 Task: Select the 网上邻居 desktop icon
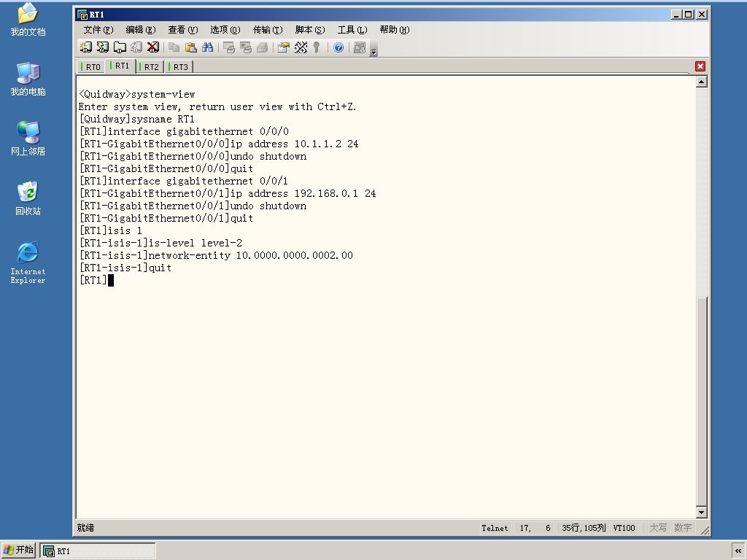[28, 139]
